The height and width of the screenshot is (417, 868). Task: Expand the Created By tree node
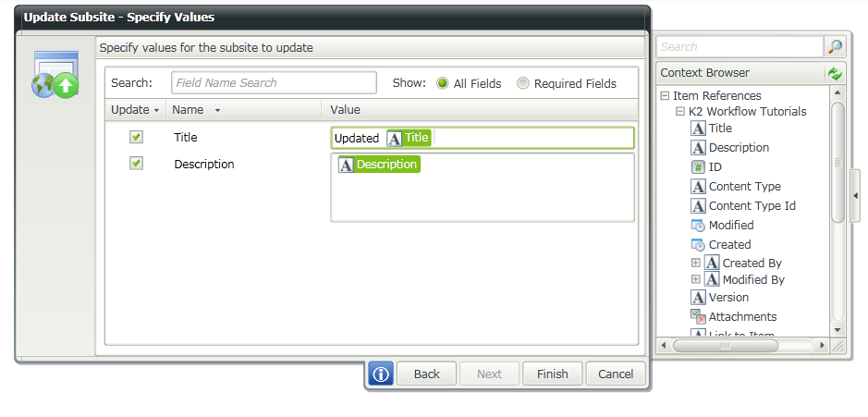pos(696,264)
